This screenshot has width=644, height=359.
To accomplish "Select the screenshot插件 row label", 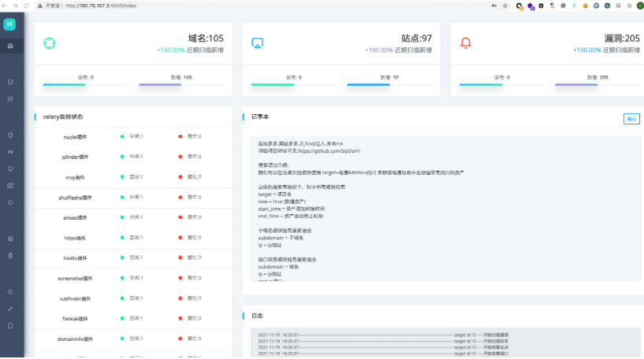I will tap(75, 278).
